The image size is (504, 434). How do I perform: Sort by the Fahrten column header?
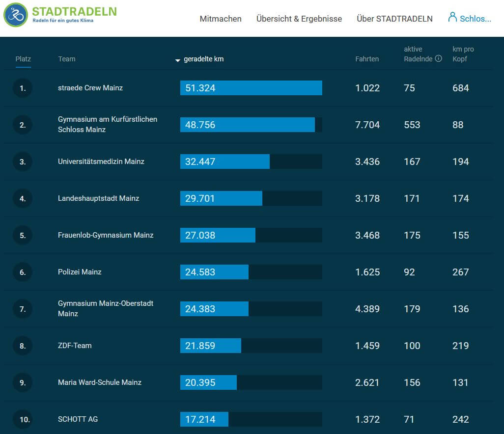pos(367,59)
